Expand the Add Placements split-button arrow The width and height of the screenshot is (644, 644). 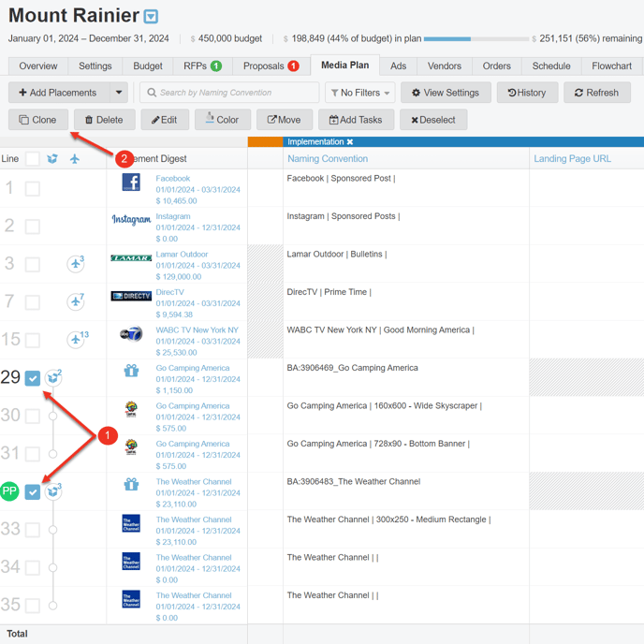119,93
